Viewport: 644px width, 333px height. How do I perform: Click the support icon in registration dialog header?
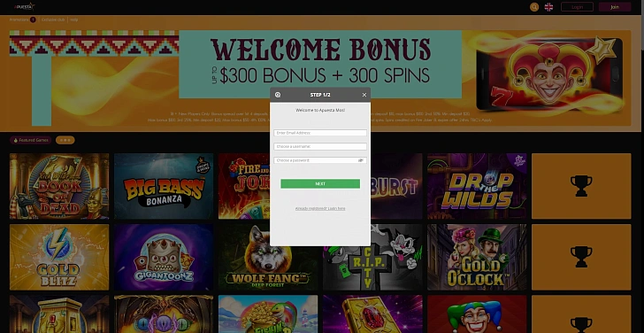point(278,95)
